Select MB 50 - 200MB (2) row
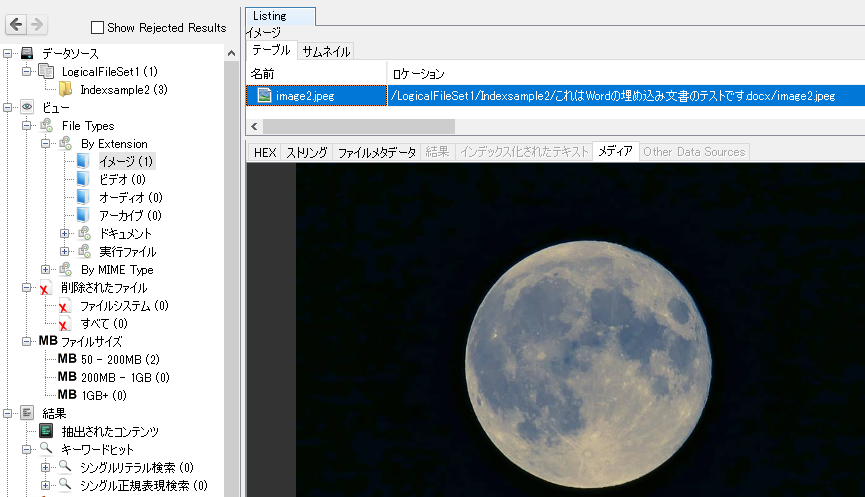This screenshot has width=865, height=497. point(109,360)
